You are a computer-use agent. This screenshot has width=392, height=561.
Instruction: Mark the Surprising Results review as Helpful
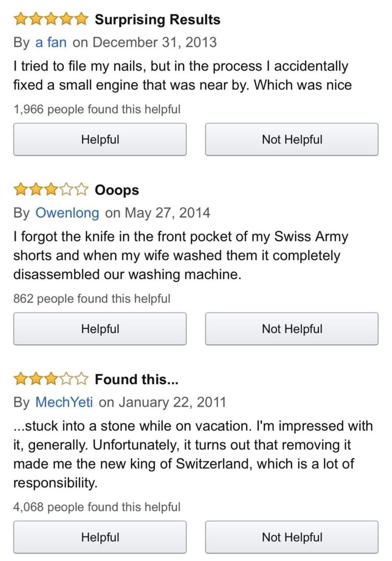[100, 139]
